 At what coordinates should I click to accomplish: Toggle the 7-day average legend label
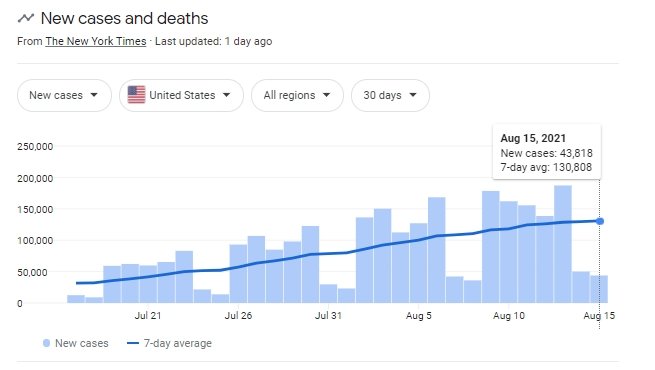click(x=178, y=343)
